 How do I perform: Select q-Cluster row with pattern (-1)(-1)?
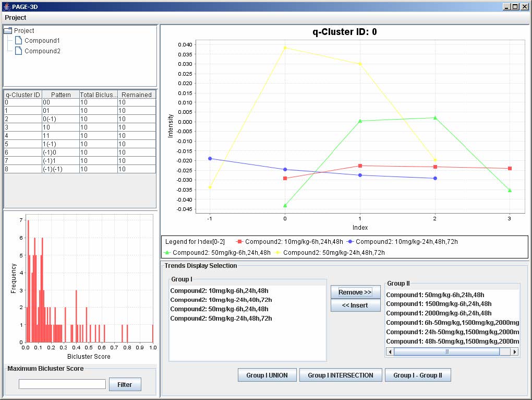tap(80, 169)
